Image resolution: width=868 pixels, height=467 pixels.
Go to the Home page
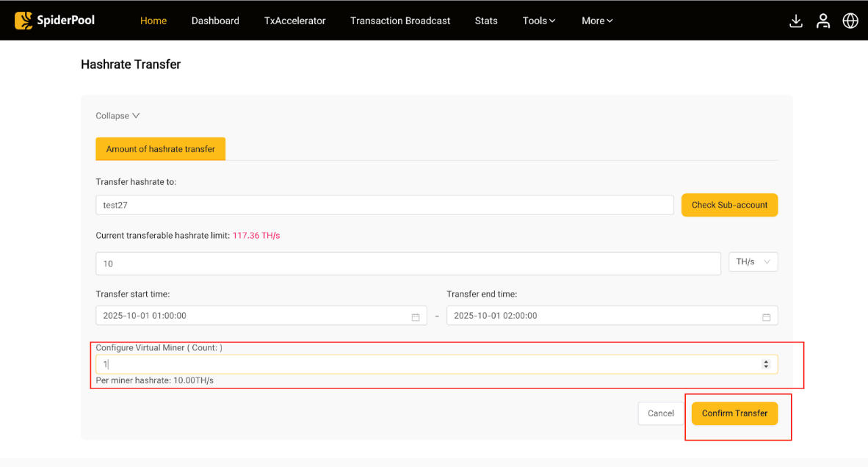point(153,21)
